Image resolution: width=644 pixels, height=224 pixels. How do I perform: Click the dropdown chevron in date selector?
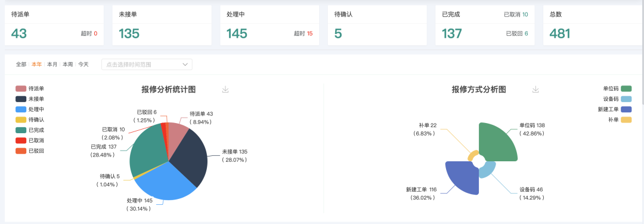pos(185,65)
